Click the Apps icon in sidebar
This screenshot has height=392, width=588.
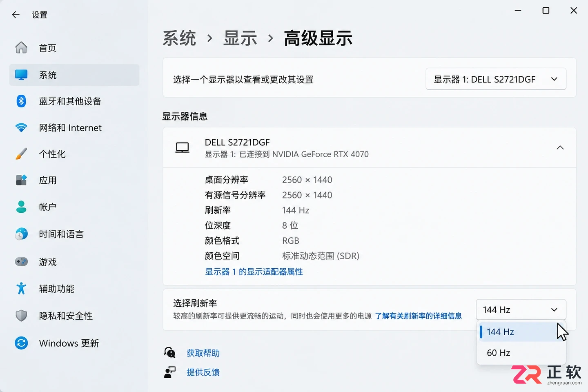pos(21,180)
